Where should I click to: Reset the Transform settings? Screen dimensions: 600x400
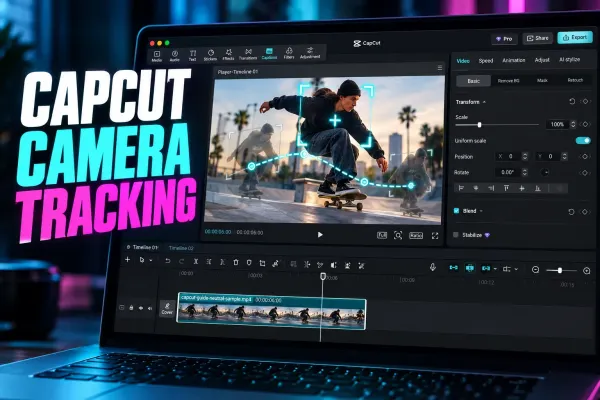click(x=572, y=101)
